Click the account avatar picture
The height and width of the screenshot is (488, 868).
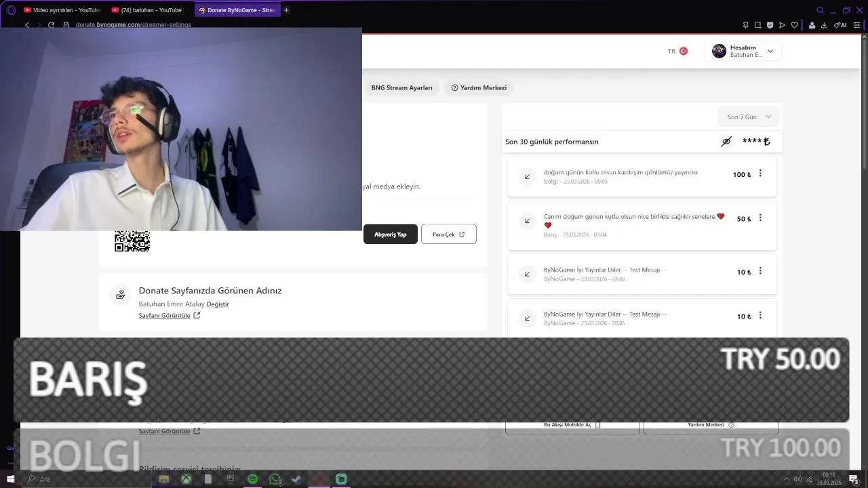719,51
